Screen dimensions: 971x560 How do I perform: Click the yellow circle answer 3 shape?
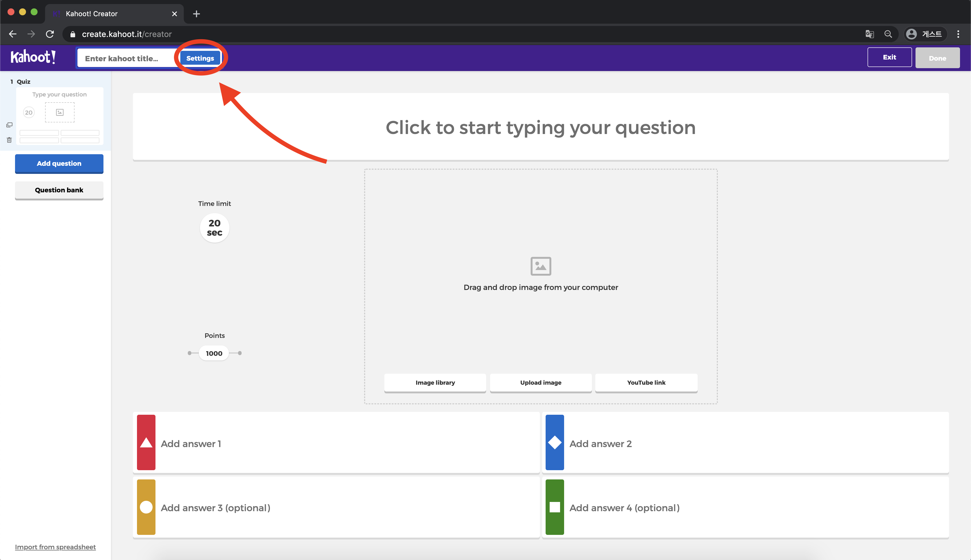[146, 507]
